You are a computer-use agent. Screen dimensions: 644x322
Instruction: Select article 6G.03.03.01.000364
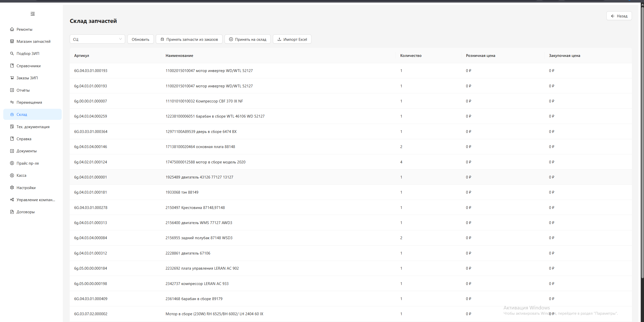91,132
